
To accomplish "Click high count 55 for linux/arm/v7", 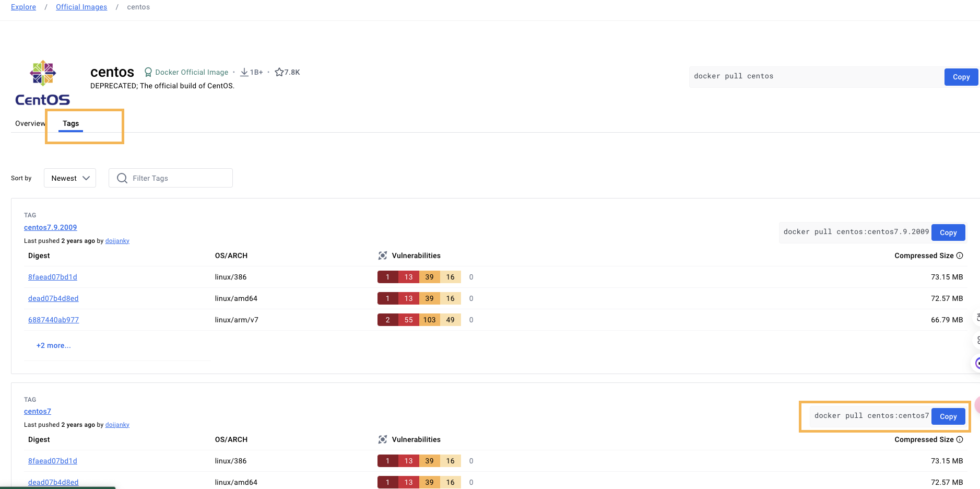I will [x=408, y=320].
